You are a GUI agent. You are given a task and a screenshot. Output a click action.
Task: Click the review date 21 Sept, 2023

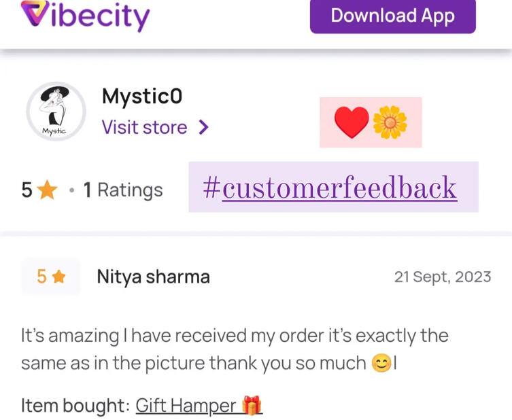(443, 277)
